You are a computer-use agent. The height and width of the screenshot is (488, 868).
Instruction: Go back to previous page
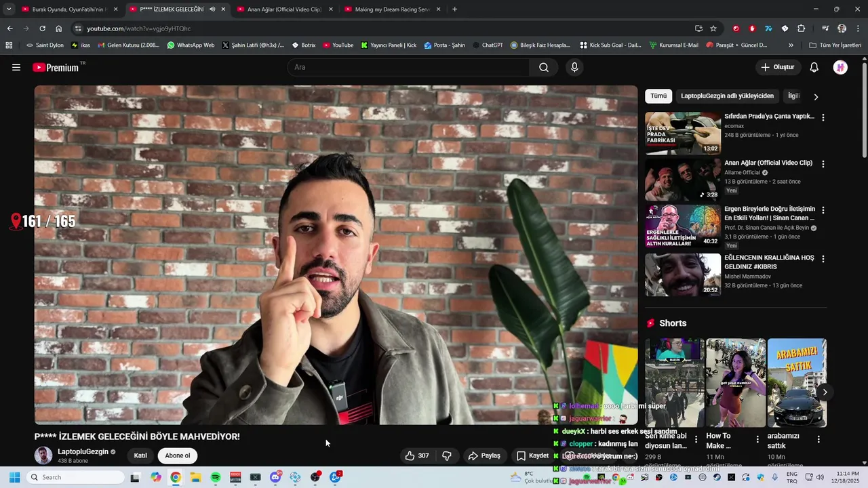click(9, 28)
